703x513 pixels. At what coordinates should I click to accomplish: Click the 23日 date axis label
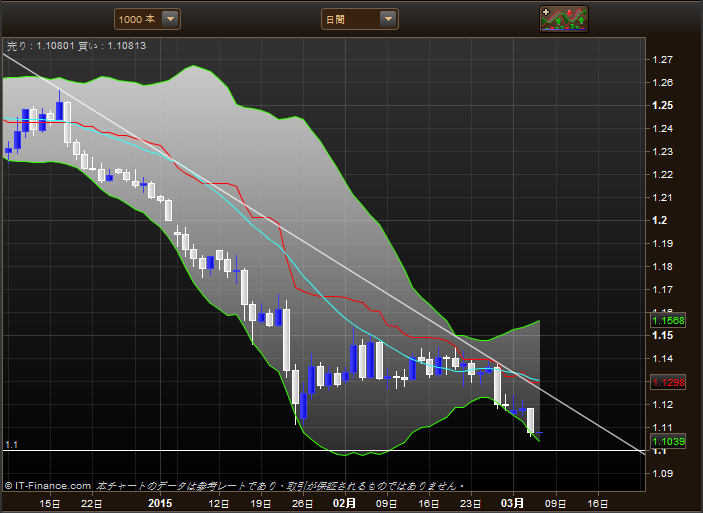click(471, 504)
